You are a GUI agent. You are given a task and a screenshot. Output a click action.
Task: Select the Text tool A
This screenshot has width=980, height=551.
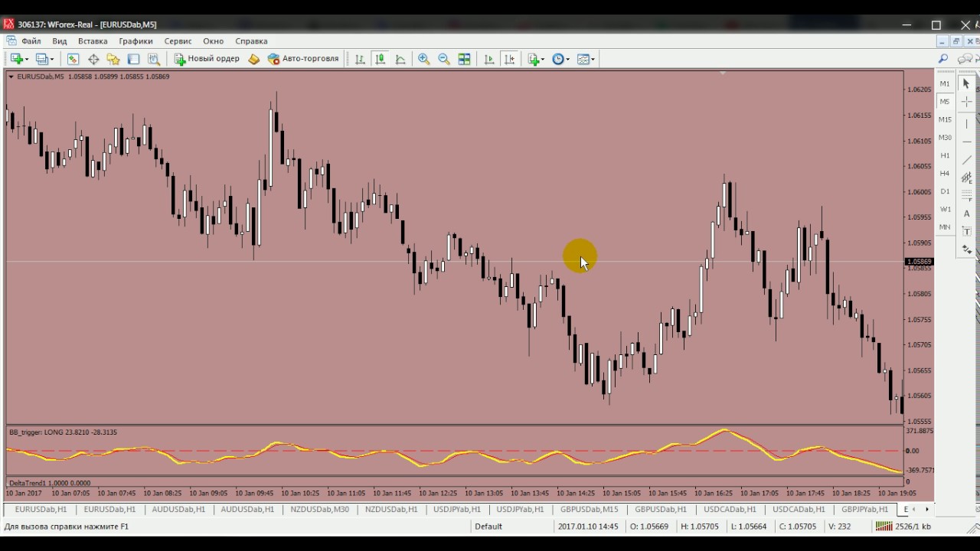pos(966,214)
